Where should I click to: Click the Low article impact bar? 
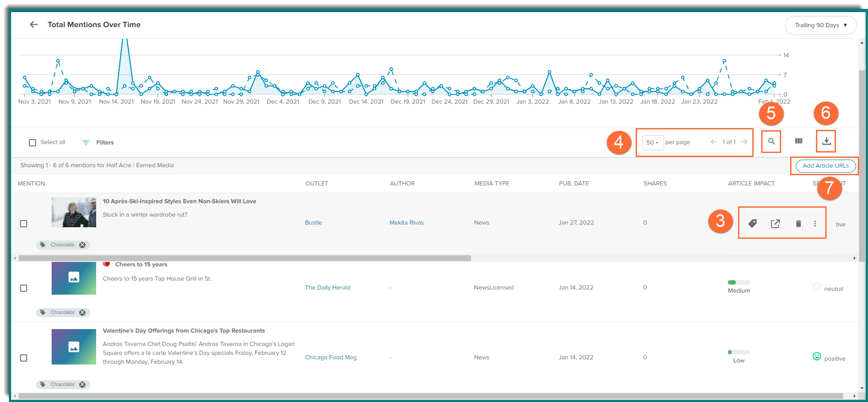pyautogui.click(x=739, y=352)
